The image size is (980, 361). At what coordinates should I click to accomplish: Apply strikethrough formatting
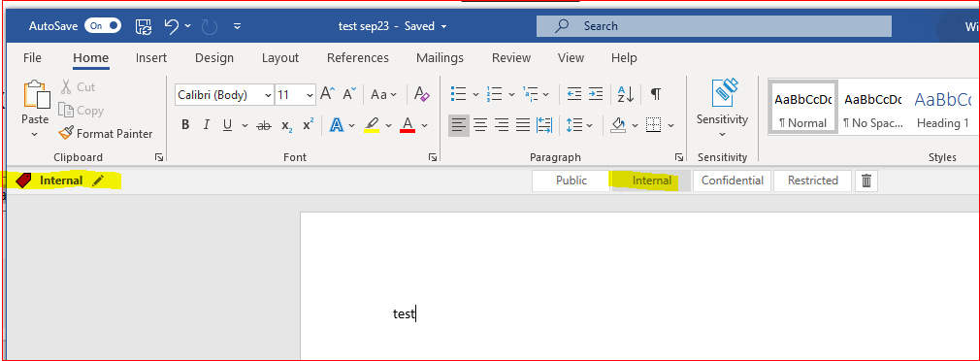[264, 125]
